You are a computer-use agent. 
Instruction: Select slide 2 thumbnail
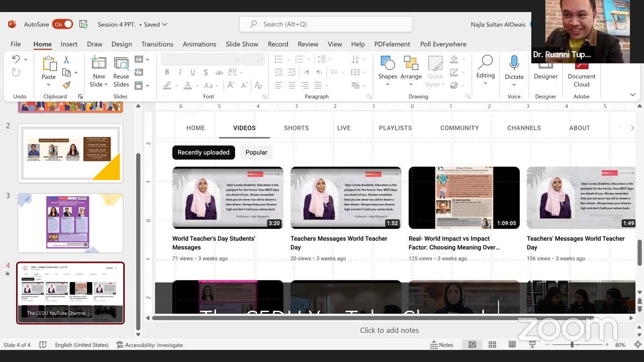point(70,153)
